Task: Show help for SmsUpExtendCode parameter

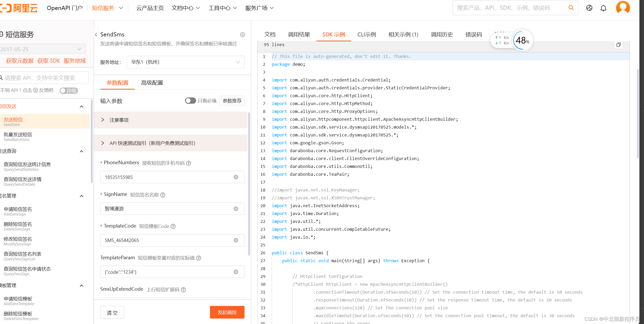Action: (x=184, y=290)
